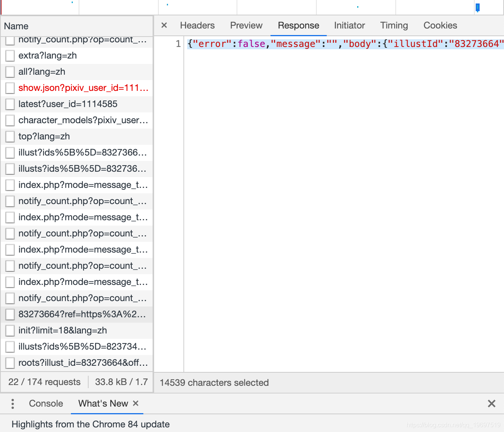Switch to the Headers tab

point(197,25)
